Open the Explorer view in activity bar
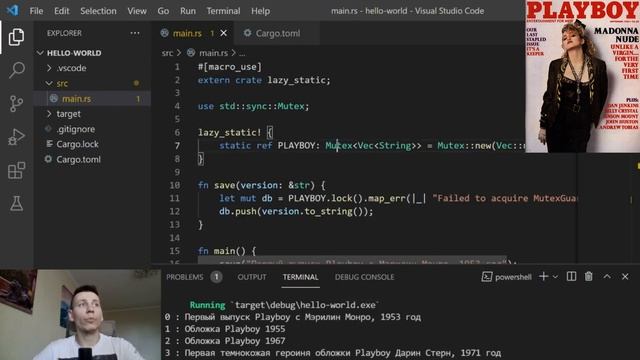The height and width of the screenshot is (360, 640). [16, 37]
